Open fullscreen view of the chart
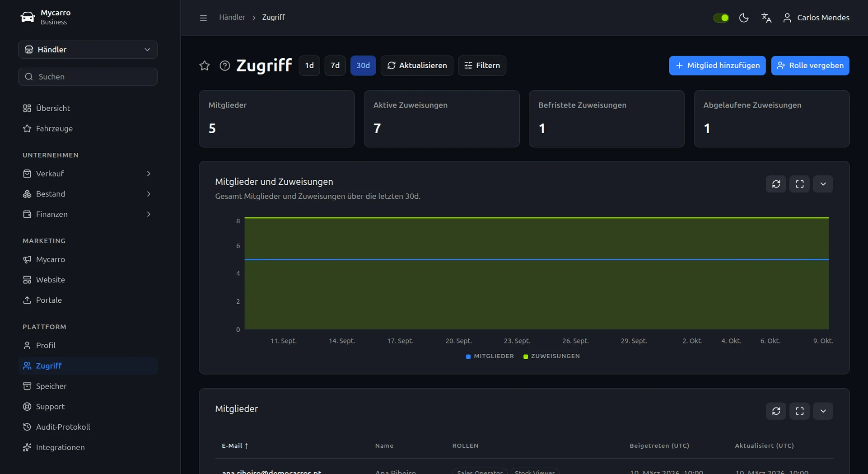The height and width of the screenshot is (474, 868). pos(799,184)
